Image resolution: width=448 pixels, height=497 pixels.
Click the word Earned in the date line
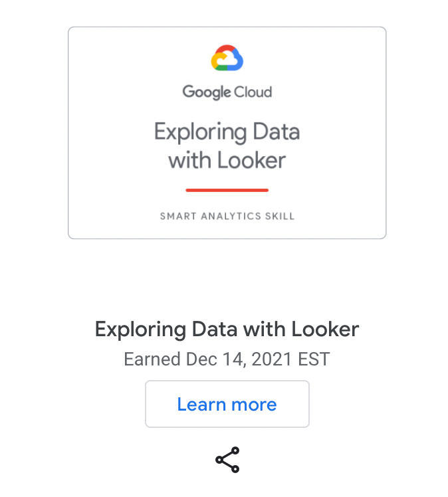pos(152,359)
